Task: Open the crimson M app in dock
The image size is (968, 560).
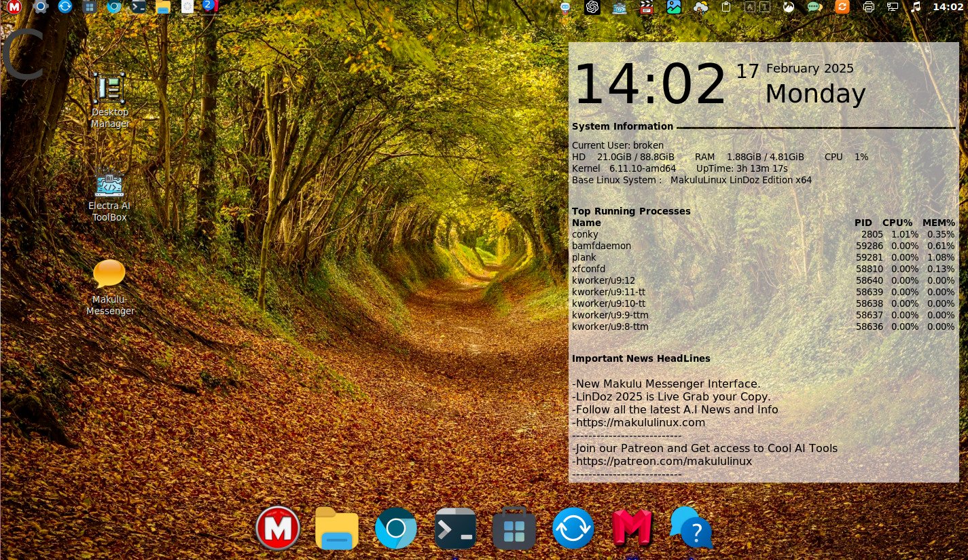Action: coord(632,527)
